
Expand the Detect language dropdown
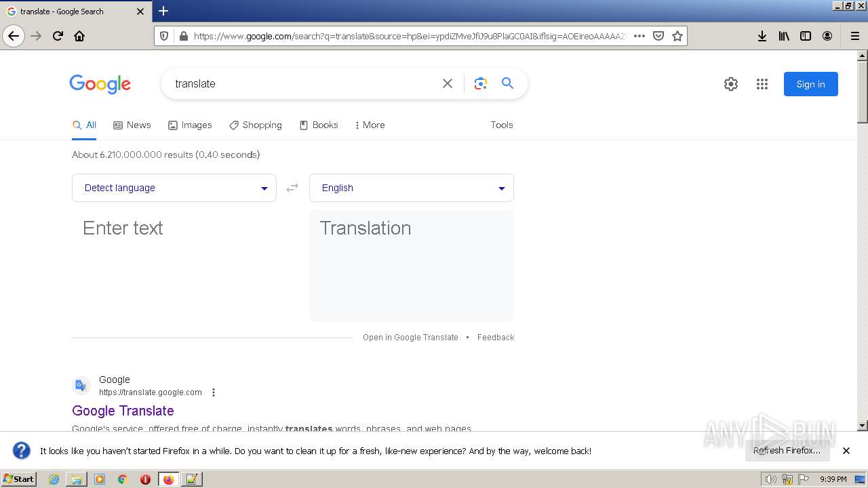(x=174, y=188)
